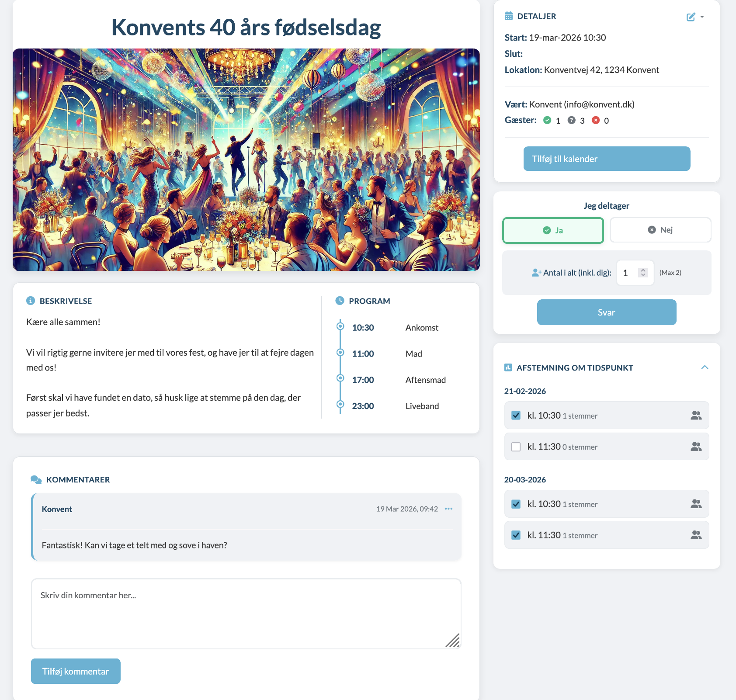Click the Tilføj til kalender button
Viewport: 736px width, 700px height.
click(x=606, y=159)
